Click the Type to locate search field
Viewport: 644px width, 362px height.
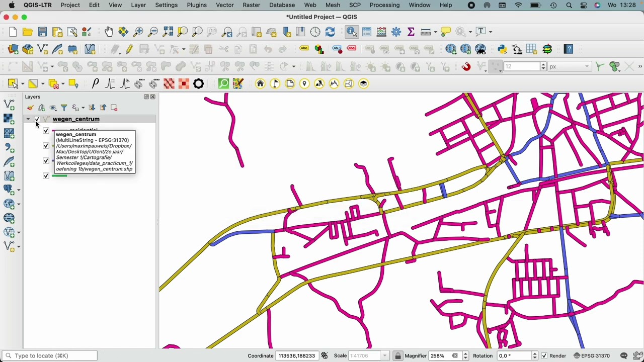click(50, 356)
